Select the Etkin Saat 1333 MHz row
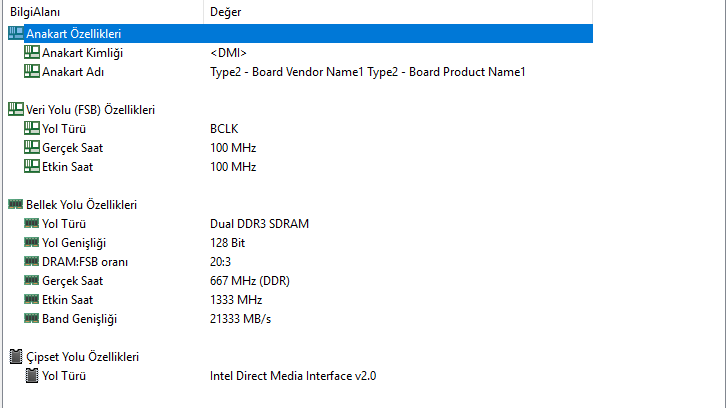The width and height of the screenshot is (726, 408). pos(67,299)
